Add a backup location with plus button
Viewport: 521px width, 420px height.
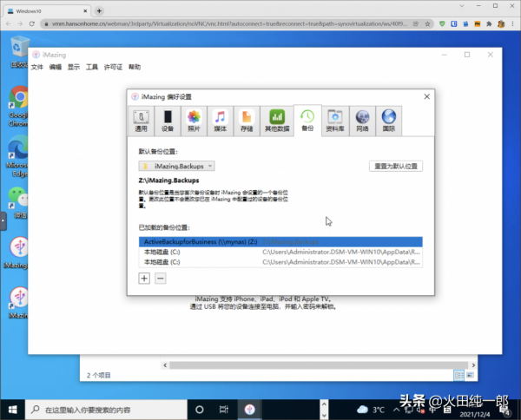point(144,279)
